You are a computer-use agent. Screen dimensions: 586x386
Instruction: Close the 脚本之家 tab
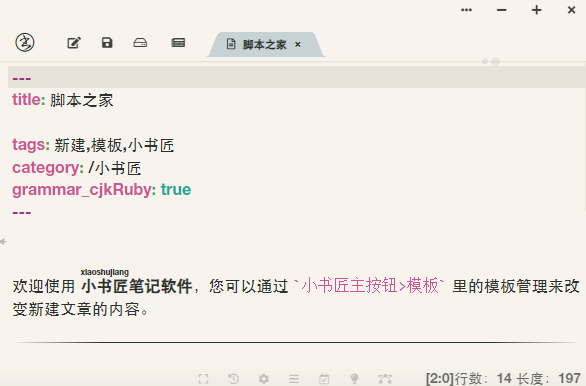point(298,45)
